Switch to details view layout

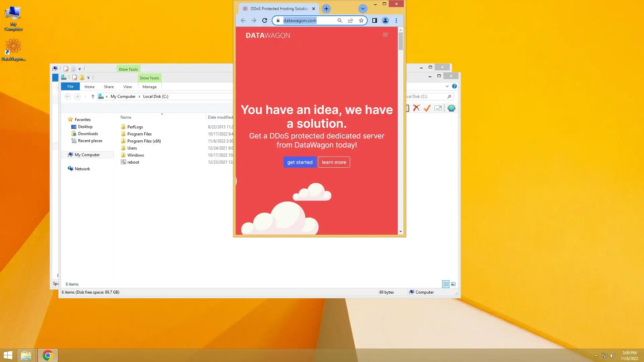click(446, 284)
